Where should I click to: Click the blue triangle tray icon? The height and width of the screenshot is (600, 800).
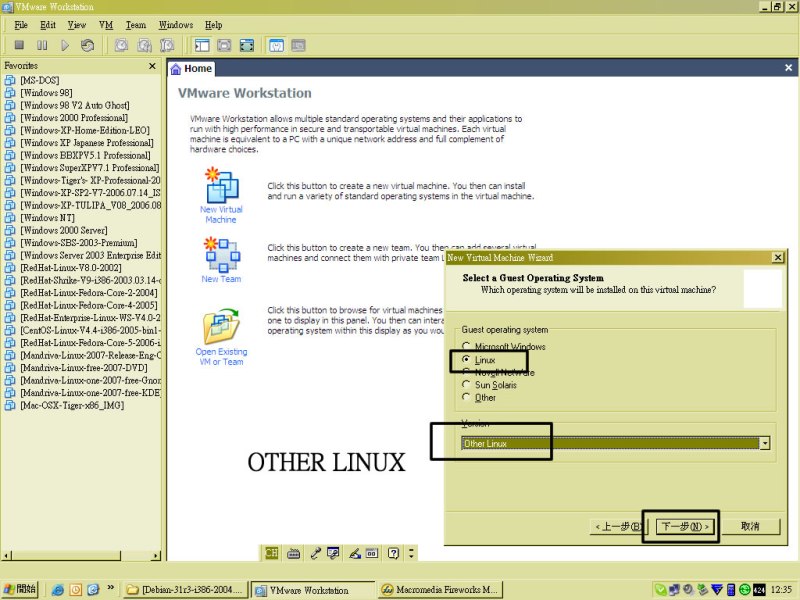point(717,590)
